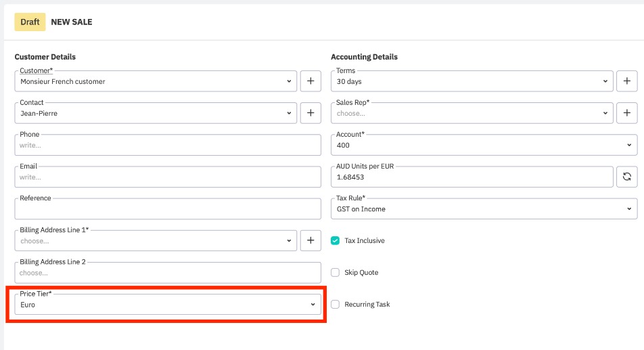Open the Contact dropdown showing Jean-Pierre
Image resolution: width=644 pixels, height=350 pixels.
[155, 113]
